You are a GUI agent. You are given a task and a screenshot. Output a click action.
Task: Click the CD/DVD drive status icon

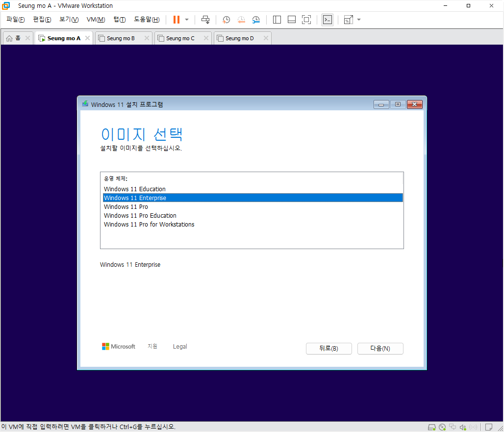[442, 427]
